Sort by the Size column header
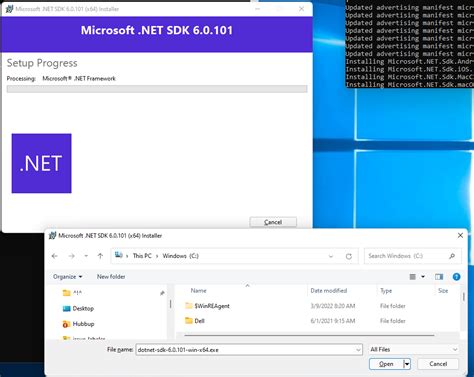474x377 pixels. tap(443, 291)
